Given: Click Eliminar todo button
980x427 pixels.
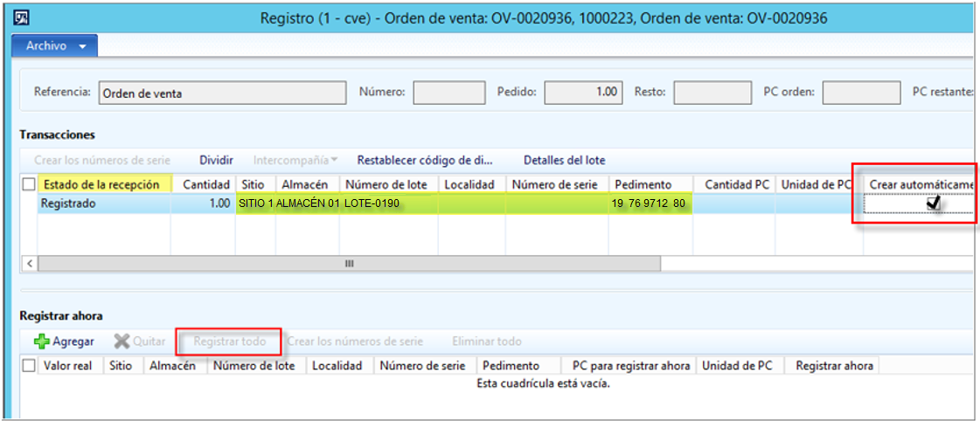Looking at the screenshot, I should 487,341.
